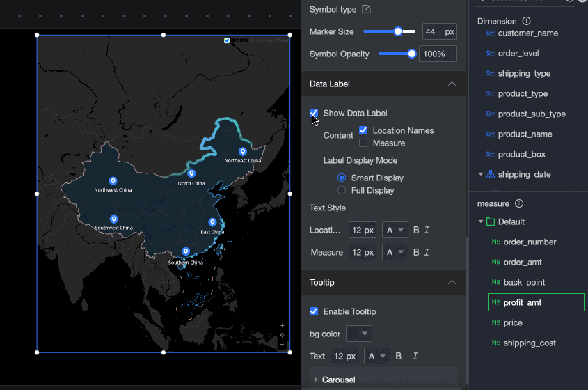Collapse the shipping_date dimension tree
The image size is (588, 390).
[x=481, y=174]
